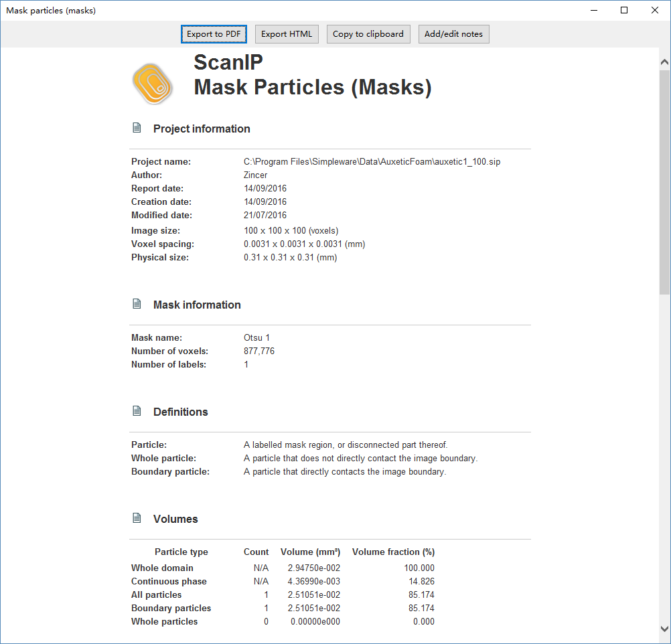The image size is (671, 644).
Task: Click the Export HTML button
Action: tap(287, 34)
